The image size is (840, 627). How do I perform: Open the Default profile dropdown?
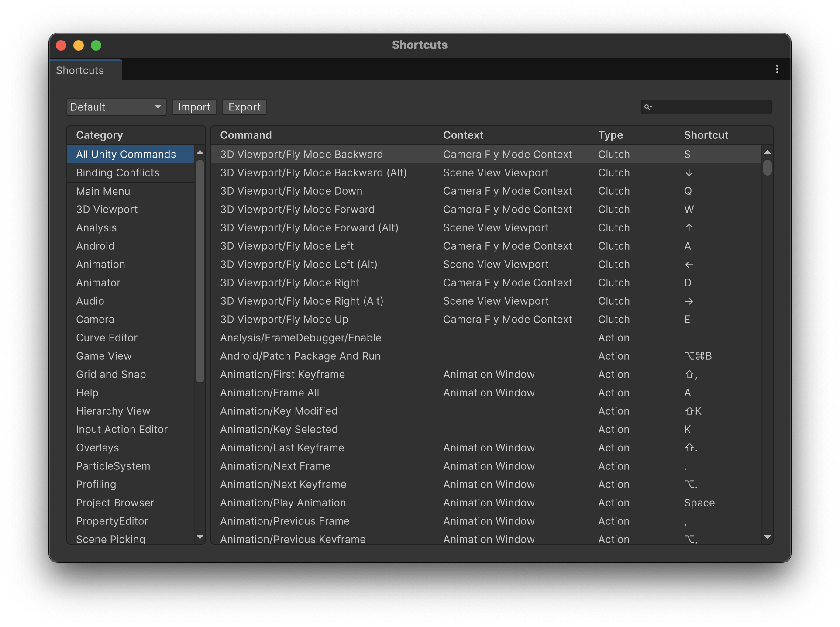pos(116,107)
